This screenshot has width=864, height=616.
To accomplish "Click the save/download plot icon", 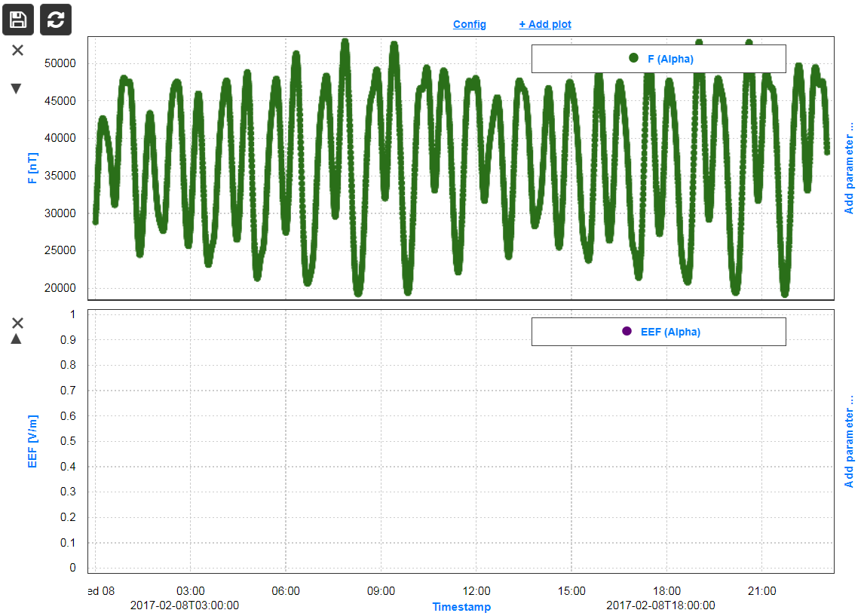I will tap(17, 20).
